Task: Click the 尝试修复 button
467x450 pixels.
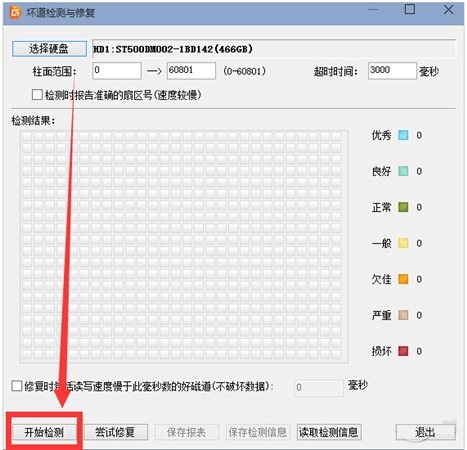Action: point(115,432)
